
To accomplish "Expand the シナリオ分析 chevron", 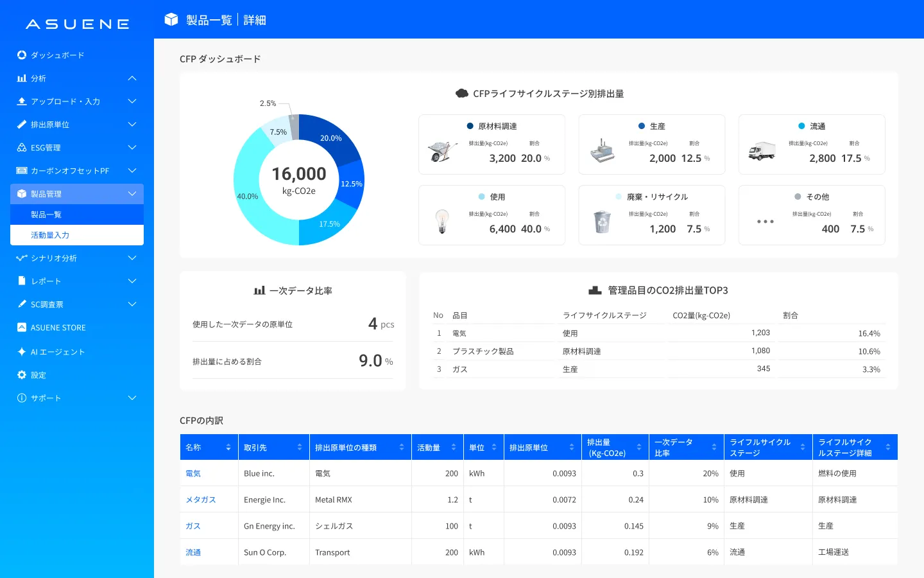I will (x=132, y=258).
